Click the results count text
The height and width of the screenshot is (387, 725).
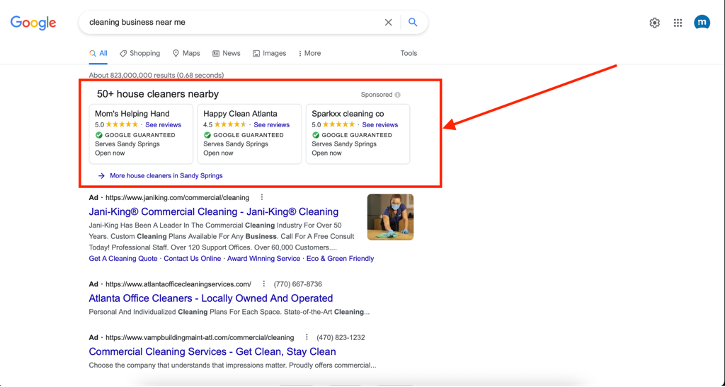(x=156, y=75)
